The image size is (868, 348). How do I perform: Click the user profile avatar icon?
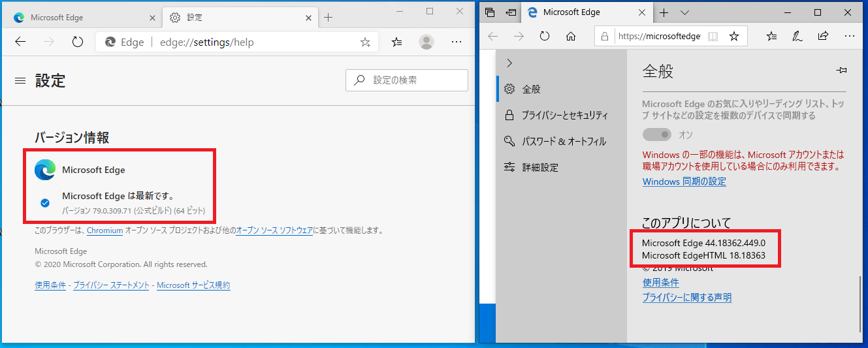point(426,42)
